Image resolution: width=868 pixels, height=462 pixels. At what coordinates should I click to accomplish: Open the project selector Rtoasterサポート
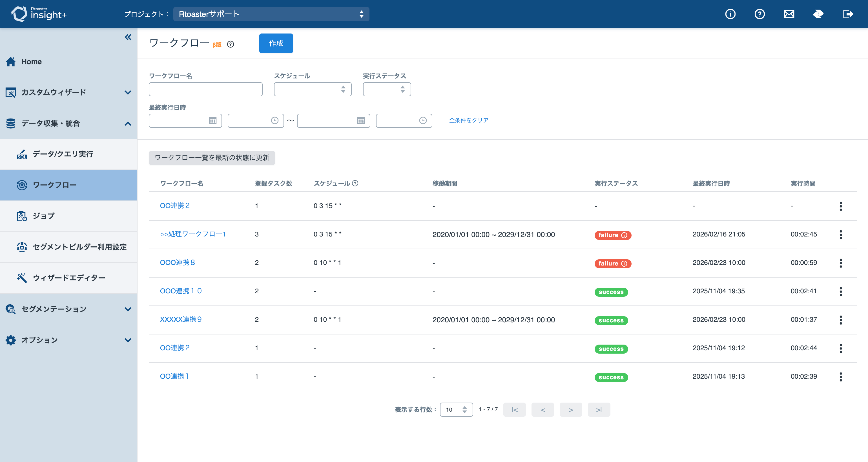pyautogui.click(x=271, y=14)
